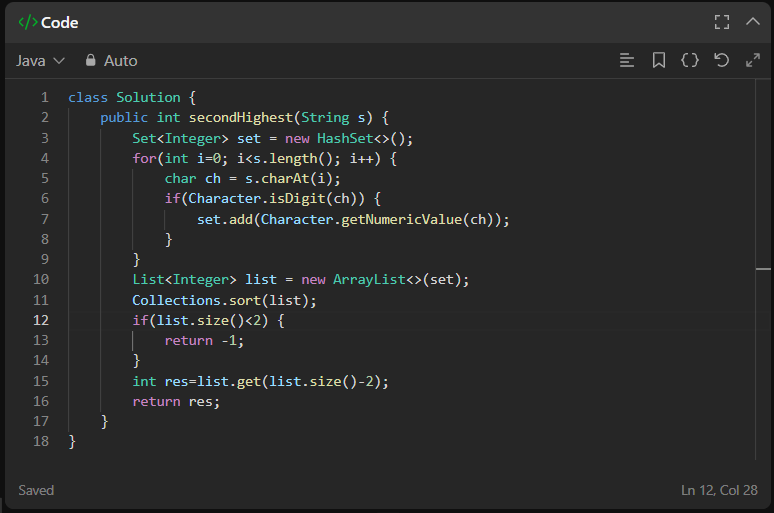This screenshot has width=774, height=513.
Task: Click getNumericValue on line 7
Action: point(401,219)
